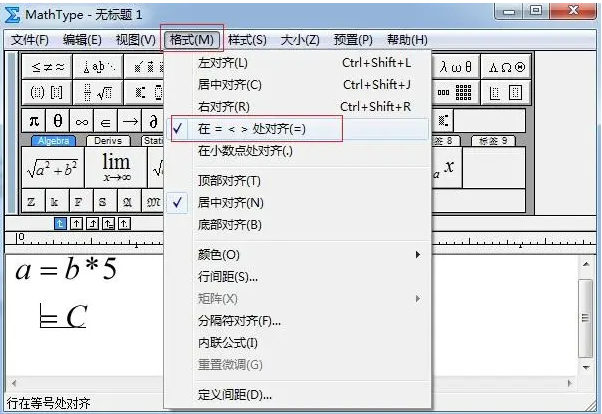602x414 pixels.
Task: Insert the square root of a²+b² expression
Action: tap(53, 167)
